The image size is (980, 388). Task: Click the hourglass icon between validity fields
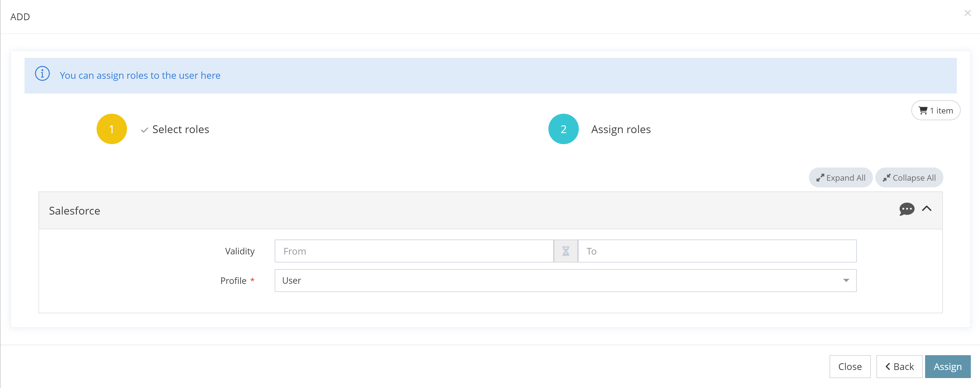565,251
